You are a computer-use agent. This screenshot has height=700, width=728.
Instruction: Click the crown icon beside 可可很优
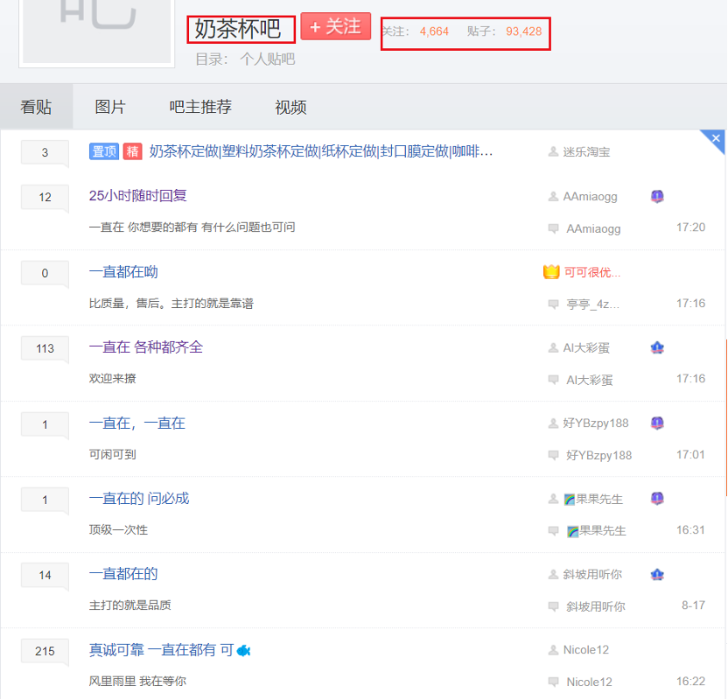(x=551, y=272)
